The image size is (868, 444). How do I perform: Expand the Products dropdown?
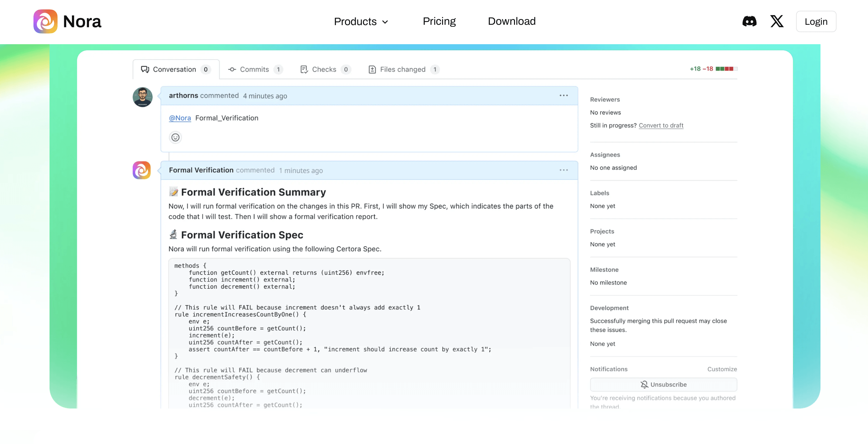point(361,21)
